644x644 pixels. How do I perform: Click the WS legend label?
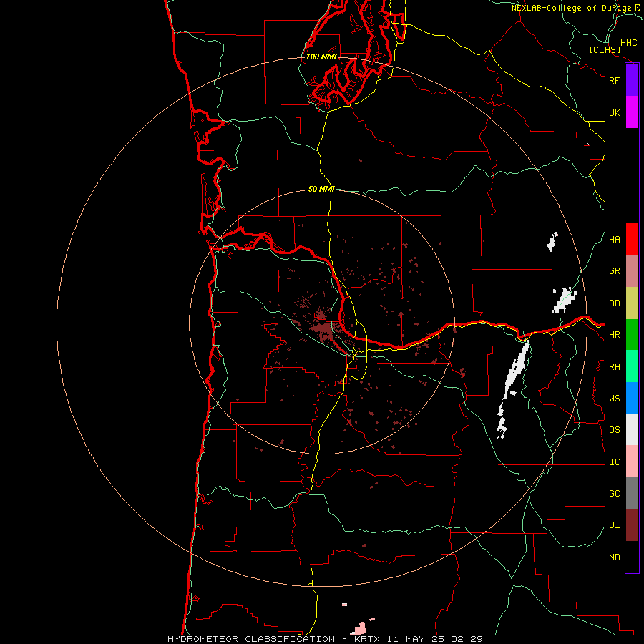[x=614, y=399]
